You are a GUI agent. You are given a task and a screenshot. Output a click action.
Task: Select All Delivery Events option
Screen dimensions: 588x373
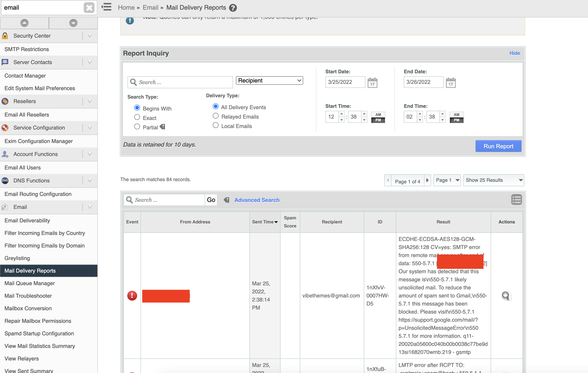[216, 107]
